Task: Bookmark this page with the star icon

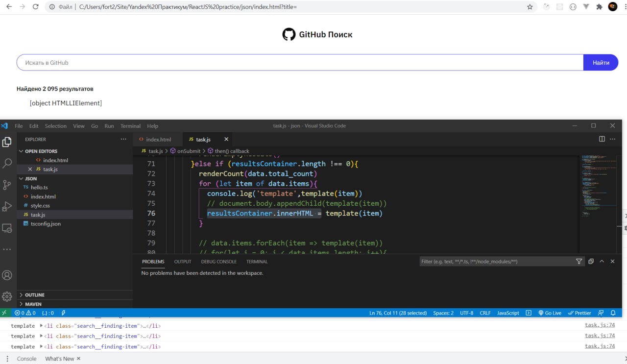Action: [x=530, y=7]
